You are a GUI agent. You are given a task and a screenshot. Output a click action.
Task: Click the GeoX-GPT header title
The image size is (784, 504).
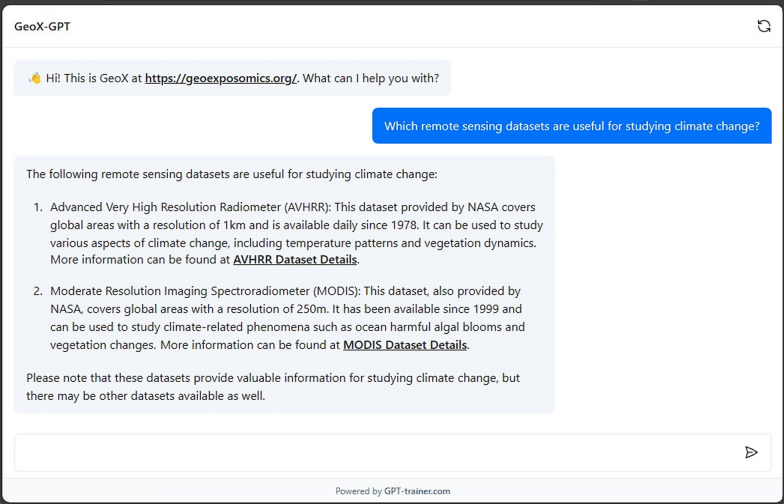coord(42,26)
